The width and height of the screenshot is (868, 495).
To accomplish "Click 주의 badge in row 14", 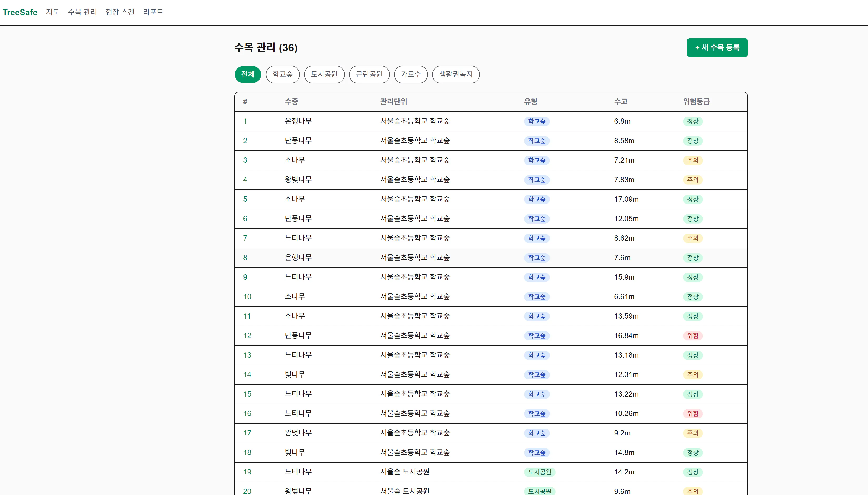I will (693, 375).
